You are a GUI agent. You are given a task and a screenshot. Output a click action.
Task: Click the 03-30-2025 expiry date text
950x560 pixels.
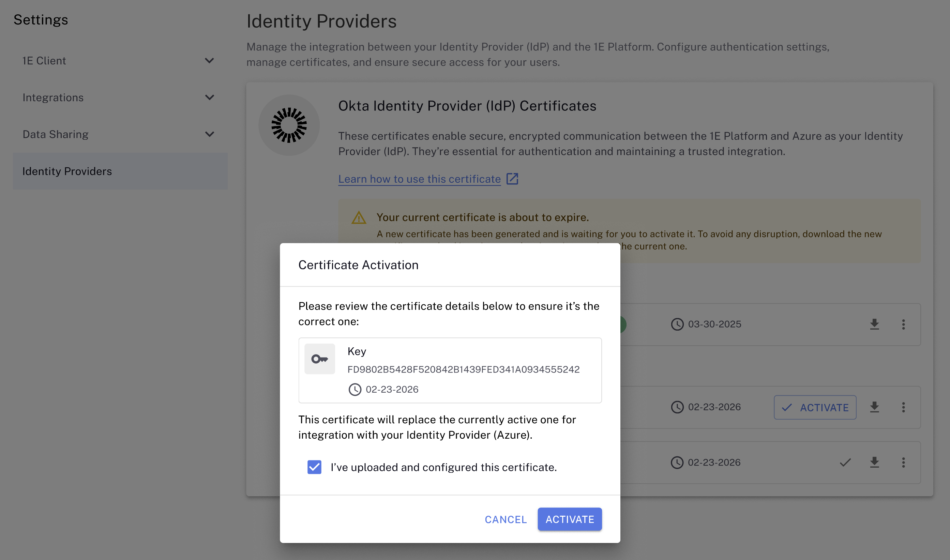[x=714, y=324]
